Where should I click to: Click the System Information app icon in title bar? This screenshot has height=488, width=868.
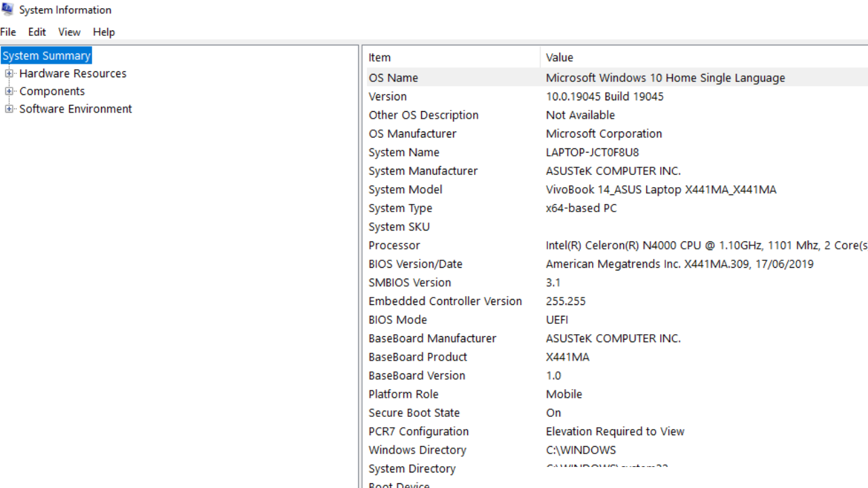7,9
